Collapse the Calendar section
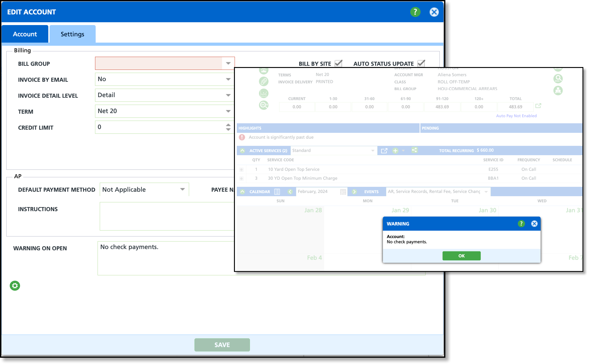The height and width of the screenshot is (364, 589). pos(242,191)
